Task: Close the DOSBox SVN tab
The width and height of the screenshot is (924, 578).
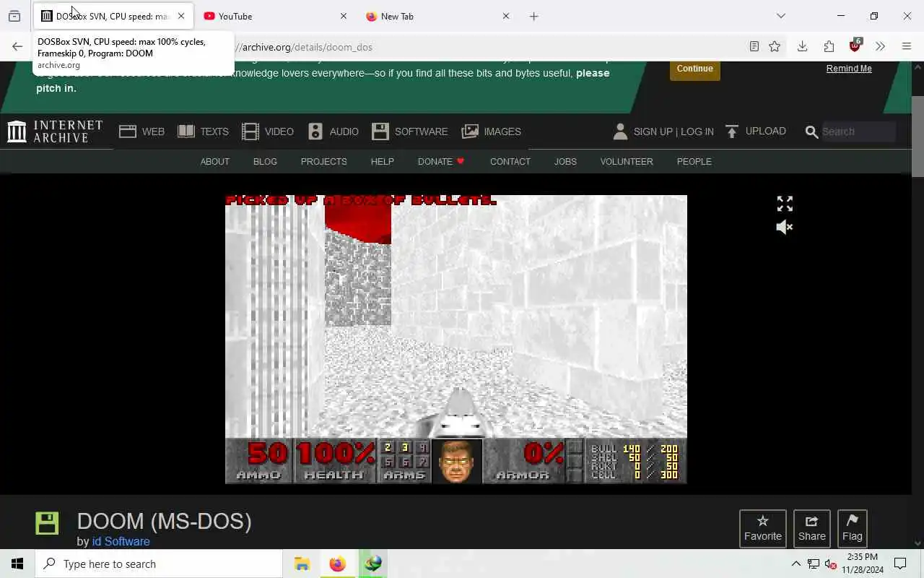Action: (x=181, y=16)
